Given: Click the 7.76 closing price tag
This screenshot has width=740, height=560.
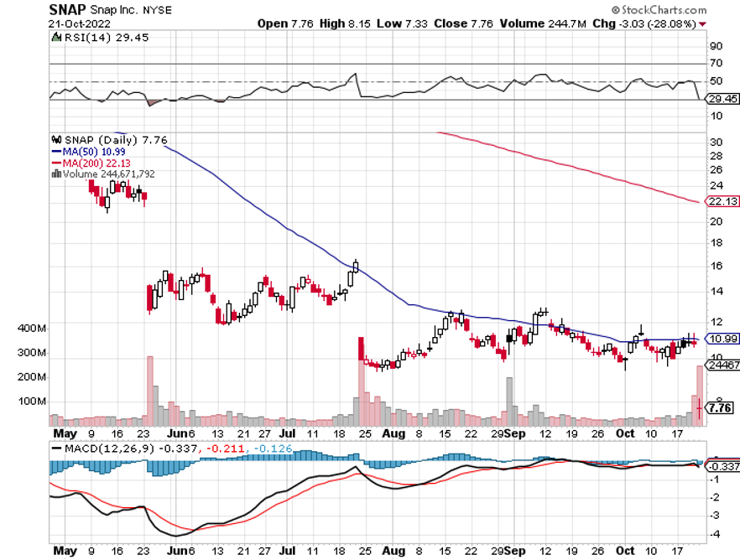Looking at the screenshot, I should point(720,407).
